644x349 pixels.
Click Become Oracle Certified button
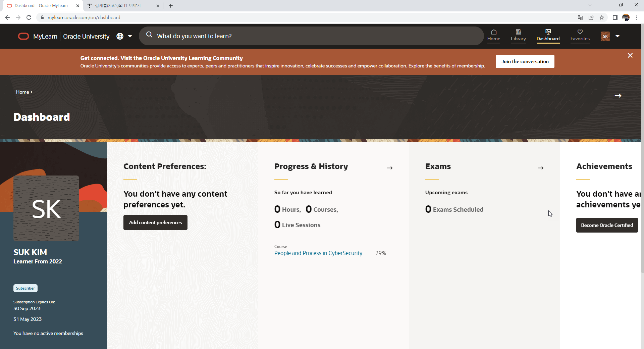click(x=607, y=225)
